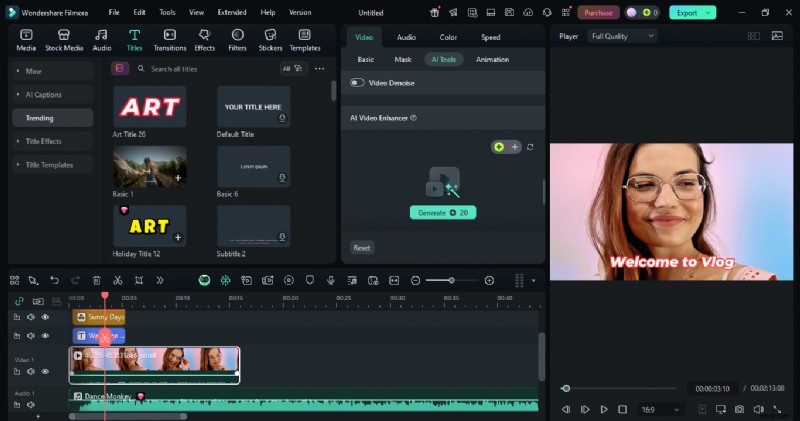Switch to the Animation tab
This screenshot has width=800, height=421.
coord(492,60)
